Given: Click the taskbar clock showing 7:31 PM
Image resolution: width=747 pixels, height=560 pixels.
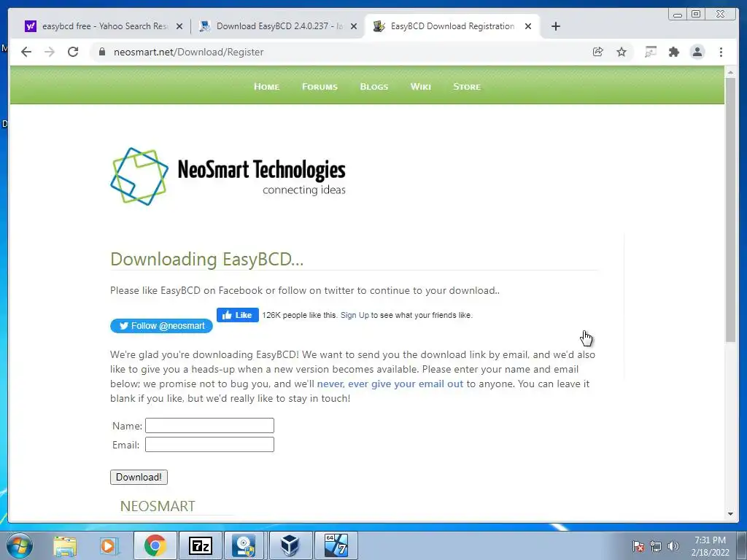Looking at the screenshot, I should [710, 545].
